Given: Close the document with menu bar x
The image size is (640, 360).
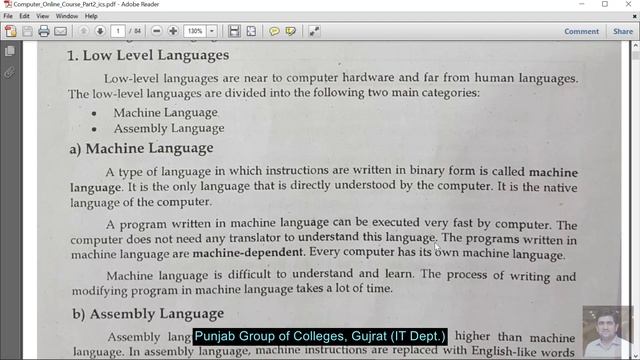Looking at the screenshot, I should 635,16.
